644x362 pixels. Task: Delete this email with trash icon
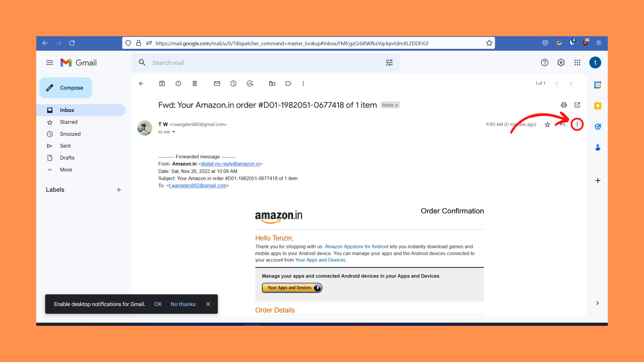(195, 83)
